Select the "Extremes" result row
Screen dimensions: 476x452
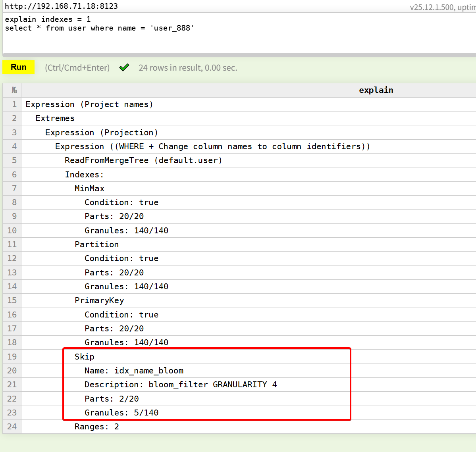(55, 118)
